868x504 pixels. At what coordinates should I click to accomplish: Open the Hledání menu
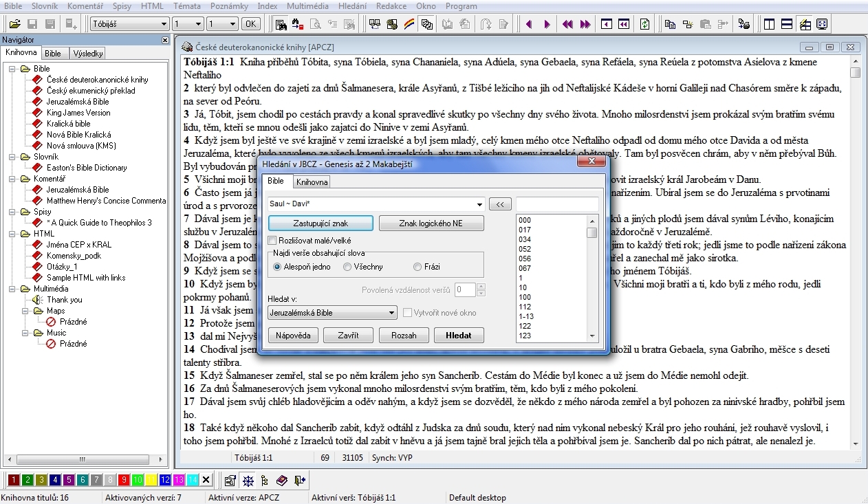(x=353, y=6)
